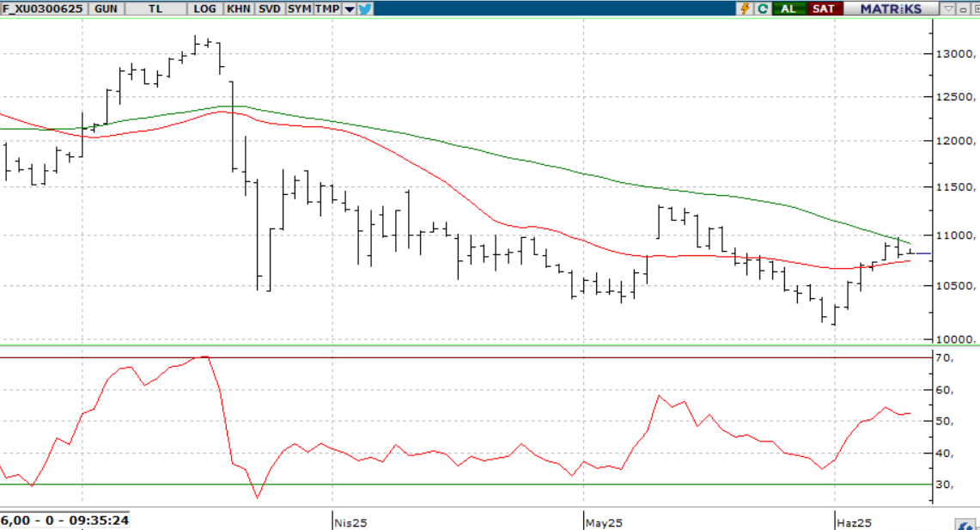Click the RSI 50 level label
Image resolution: width=980 pixels, height=530 pixels.
pos(945,421)
